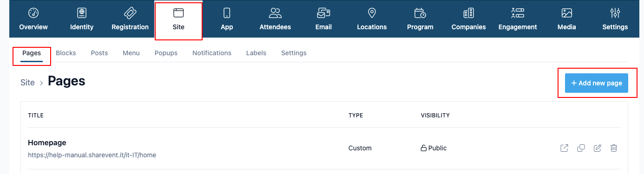
Task: Select the App phone icon
Action: [227, 13]
